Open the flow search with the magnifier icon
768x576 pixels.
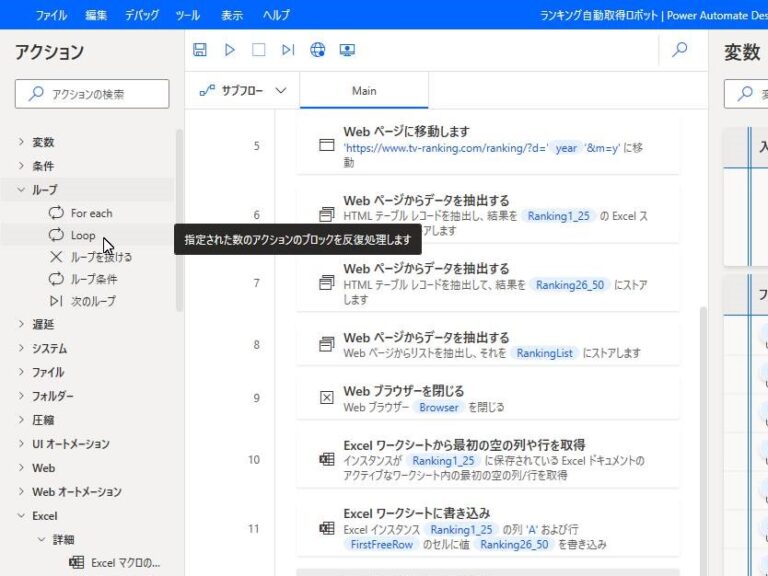point(680,49)
